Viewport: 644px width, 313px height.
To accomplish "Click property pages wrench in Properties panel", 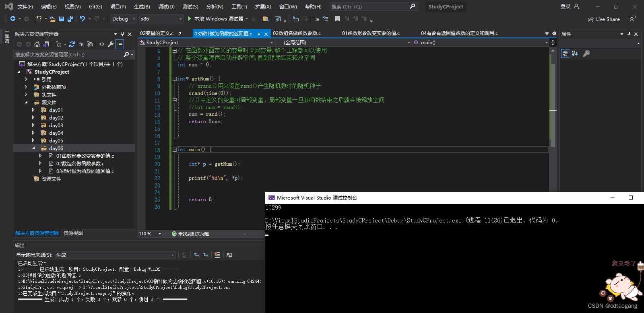I will [x=586, y=54].
